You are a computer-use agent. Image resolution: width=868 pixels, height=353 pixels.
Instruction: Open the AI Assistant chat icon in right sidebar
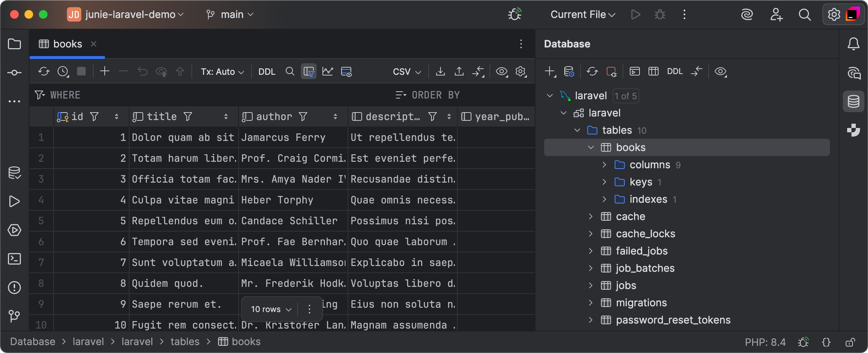(x=854, y=73)
